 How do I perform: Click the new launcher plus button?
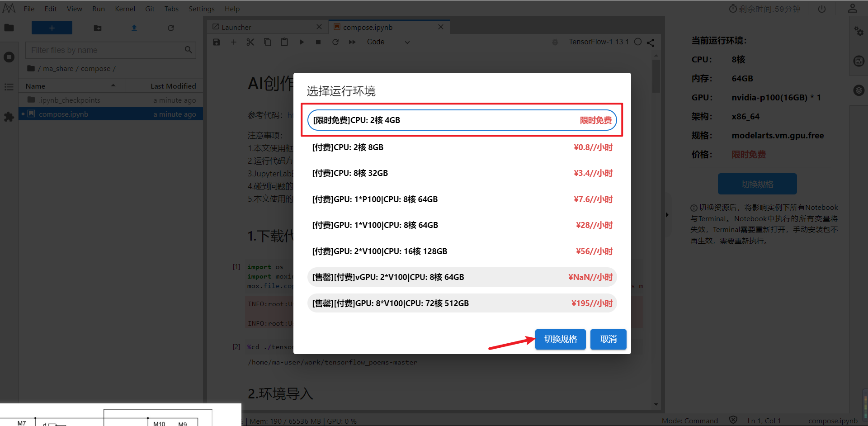point(52,28)
